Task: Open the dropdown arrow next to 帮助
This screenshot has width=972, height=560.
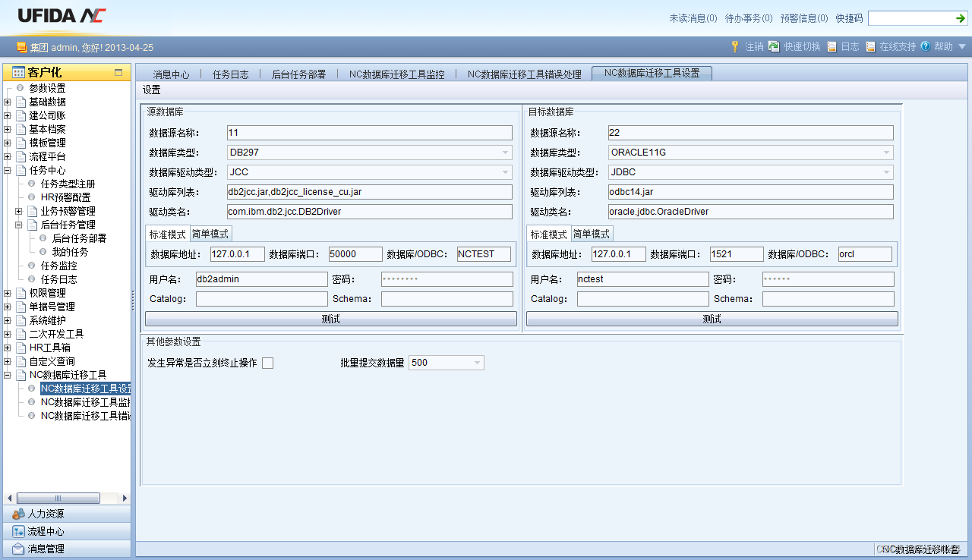Action: [x=962, y=46]
